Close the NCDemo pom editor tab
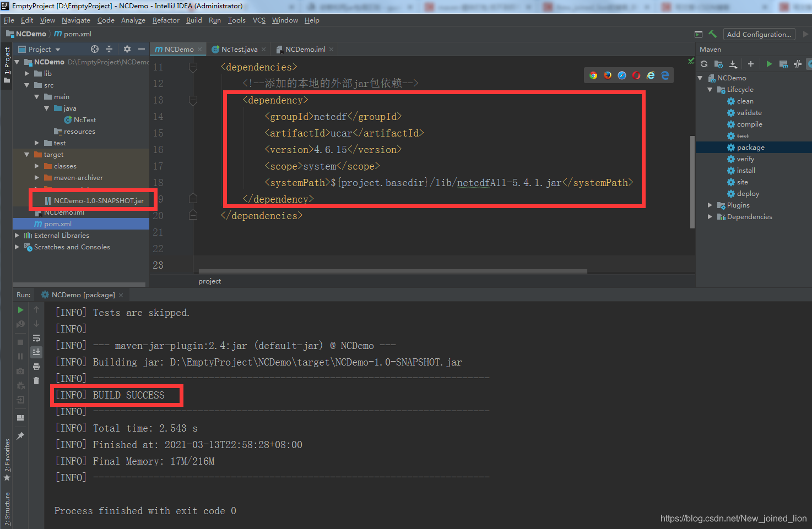Image resolution: width=812 pixels, height=529 pixels. coord(199,50)
